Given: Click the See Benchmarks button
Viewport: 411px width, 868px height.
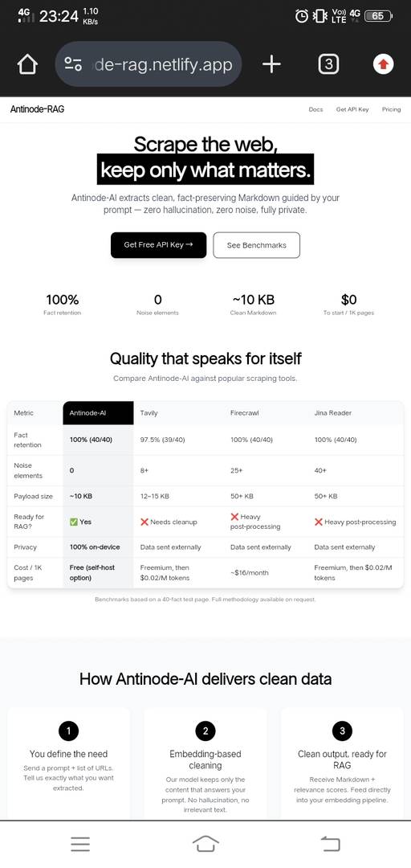Looking at the screenshot, I should tap(257, 244).
